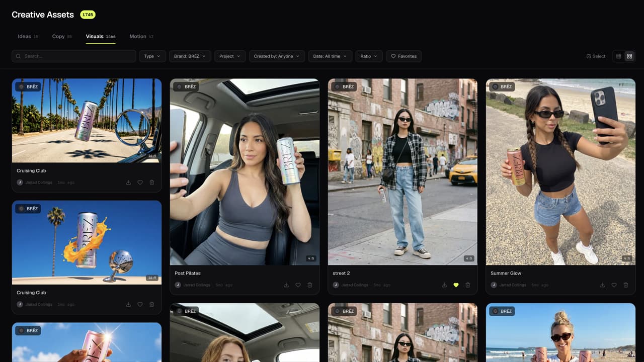
Task: Switch to the Ideas tab
Action: (x=28, y=36)
